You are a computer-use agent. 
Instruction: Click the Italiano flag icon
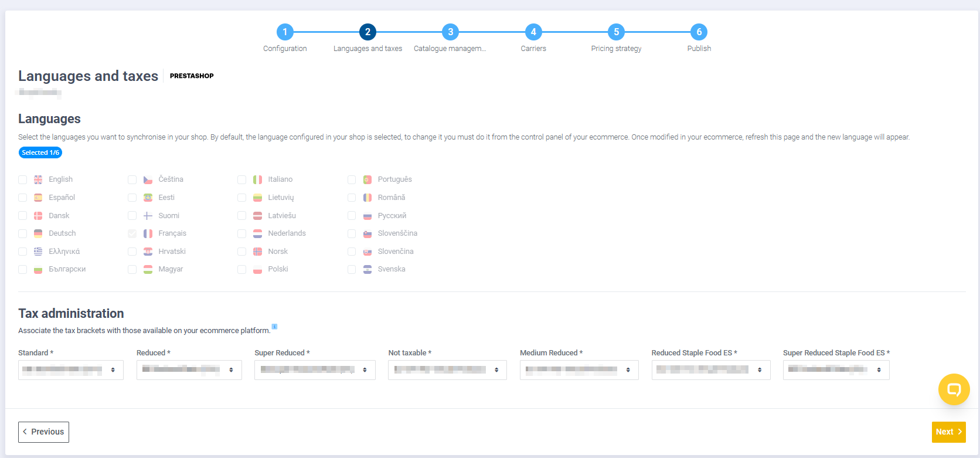(257, 179)
